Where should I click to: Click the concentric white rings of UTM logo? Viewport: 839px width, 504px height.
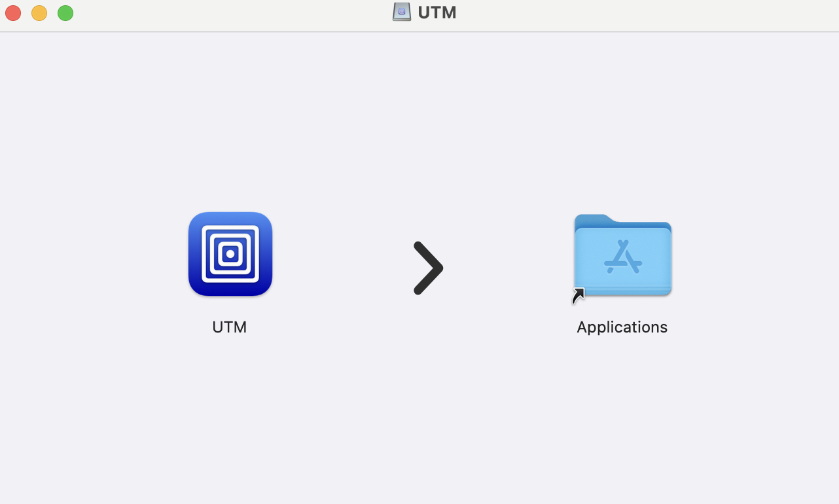click(x=230, y=254)
